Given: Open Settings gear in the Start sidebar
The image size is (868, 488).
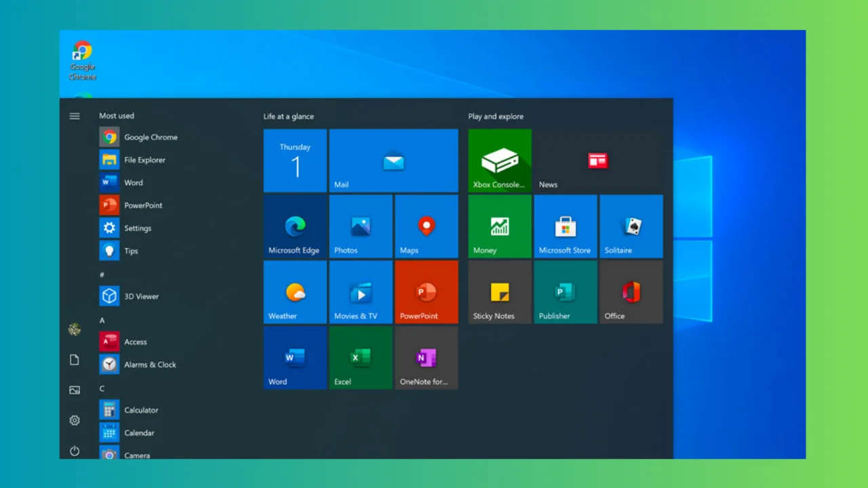Looking at the screenshot, I should (75, 420).
